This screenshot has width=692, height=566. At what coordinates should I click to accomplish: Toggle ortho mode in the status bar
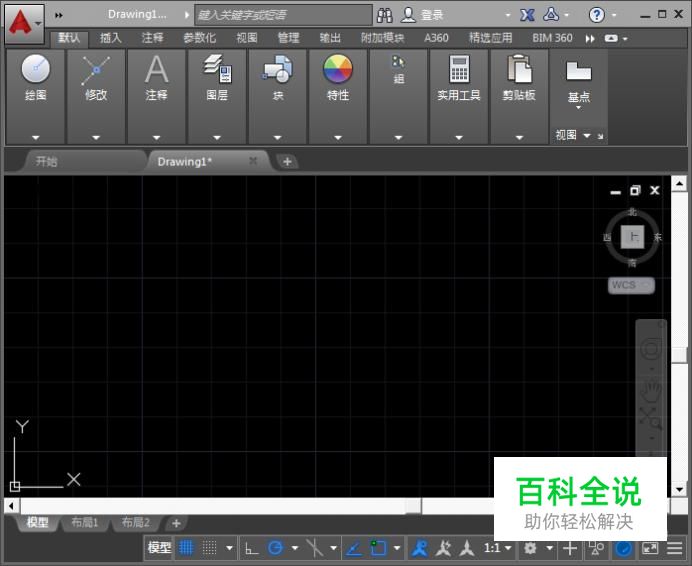[x=251, y=548]
